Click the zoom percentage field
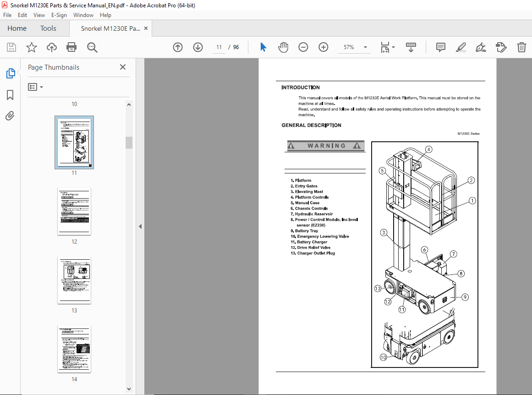This screenshot has height=395, width=532. coord(349,47)
